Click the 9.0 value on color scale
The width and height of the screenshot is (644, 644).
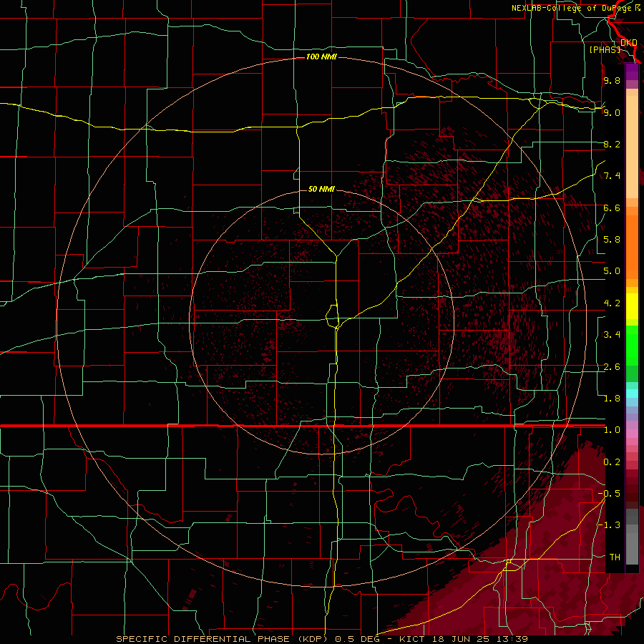pos(612,112)
